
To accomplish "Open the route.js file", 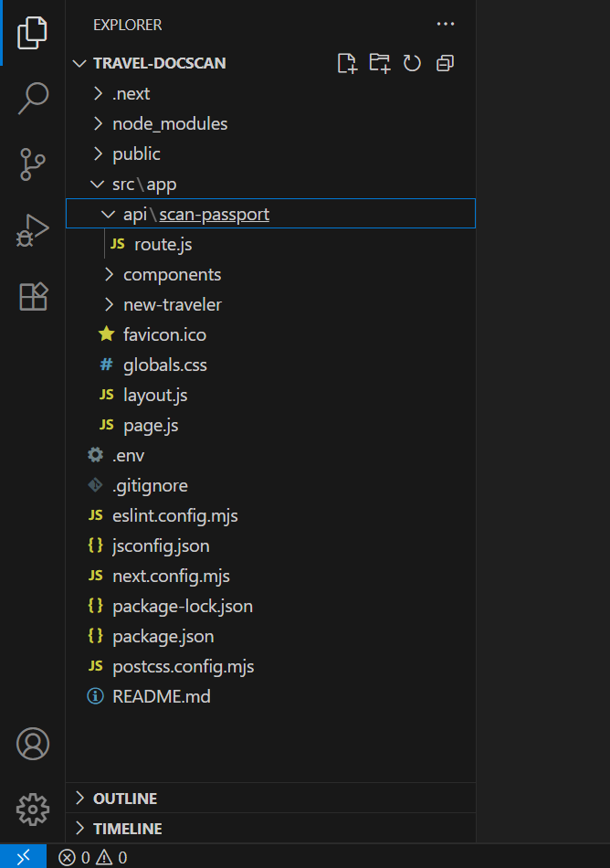I will click(x=270, y=244).
